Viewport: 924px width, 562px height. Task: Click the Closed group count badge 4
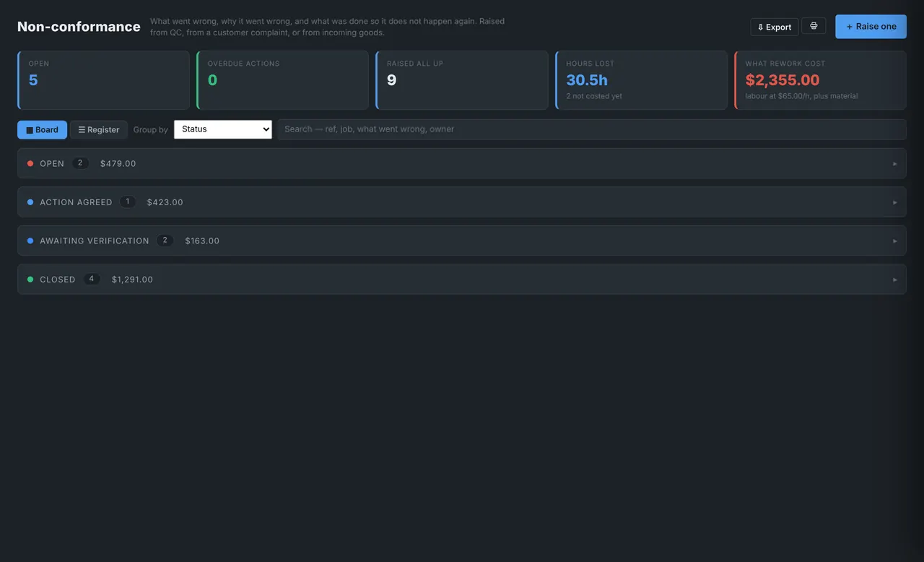(92, 279)
